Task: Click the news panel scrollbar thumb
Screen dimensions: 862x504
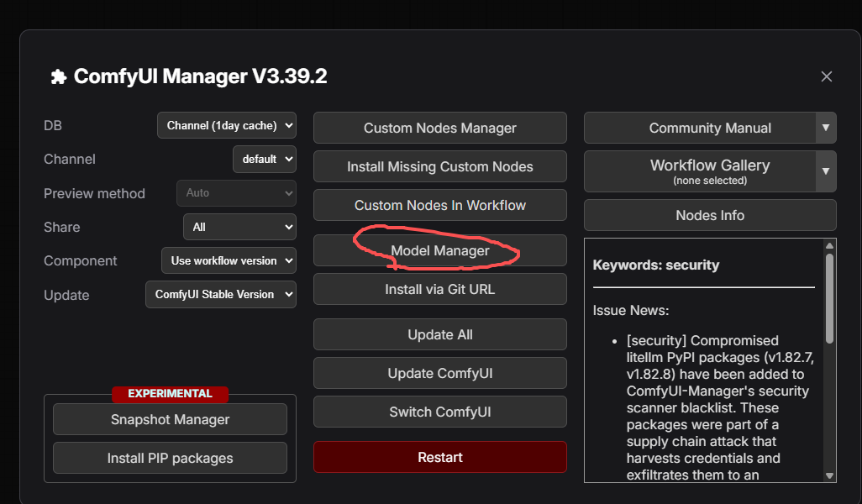Action: (x=829, y=298)
